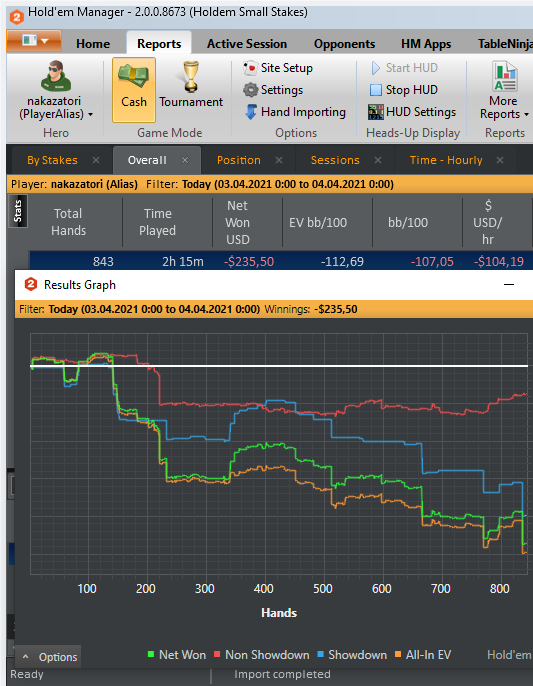This screenshot has height=686, width=533.
Task: Toggle Showdown blue legend entry
Action: pyautogui.click(x=352, y=654)
